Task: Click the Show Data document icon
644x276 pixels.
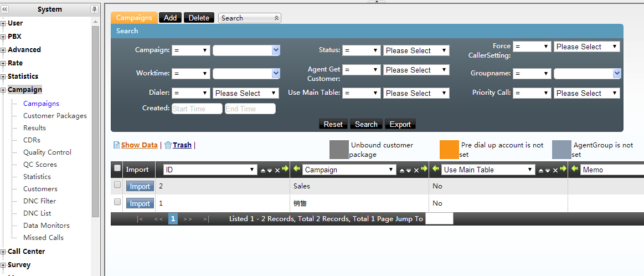Action: click(x=116, y=145)
